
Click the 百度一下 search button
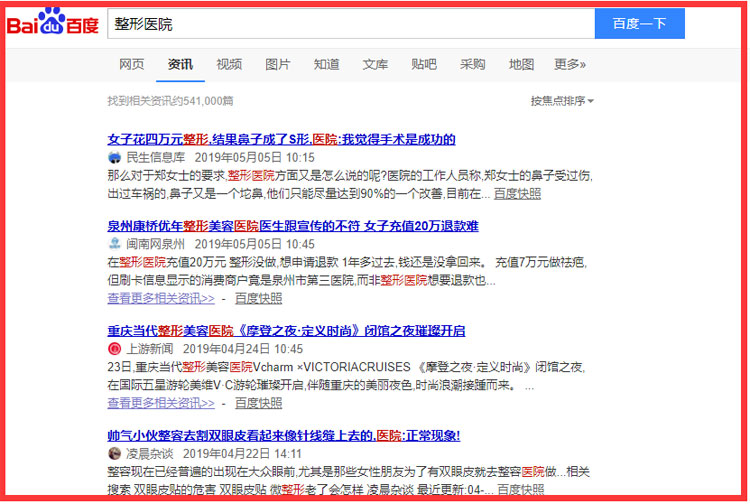click(640, 23)
